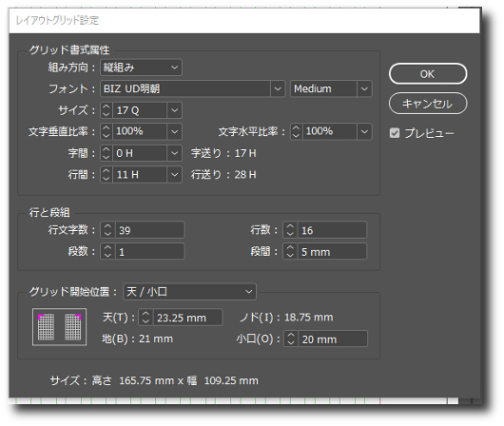Click the グリッド開始位置 grid preview thumbnail
The height and width of the screenshot is (426, 504).
point(60,327)
